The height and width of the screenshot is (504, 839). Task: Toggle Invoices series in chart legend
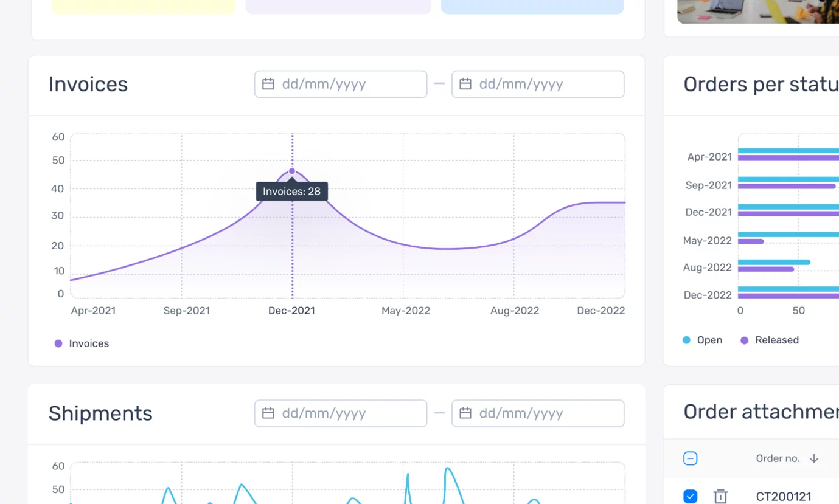(x=82, y=343)
